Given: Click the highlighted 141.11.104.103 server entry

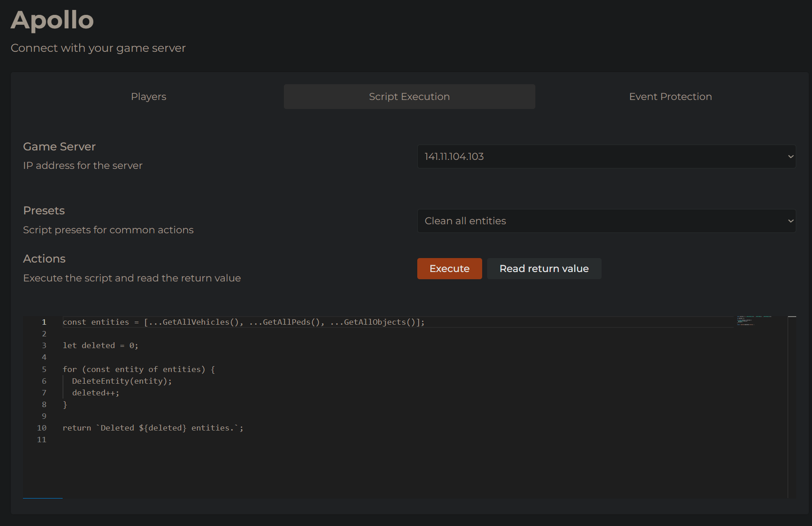Looking at the screenshot, I should click(454, 156).
